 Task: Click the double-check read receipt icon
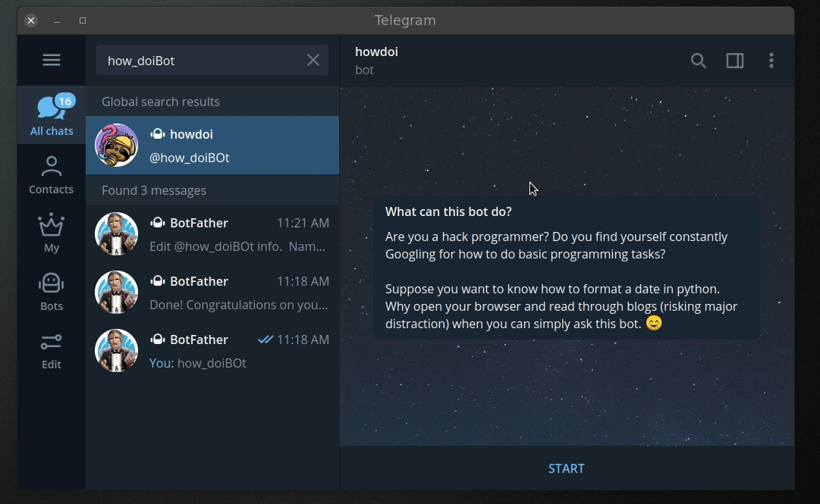(x=265, y=340)
